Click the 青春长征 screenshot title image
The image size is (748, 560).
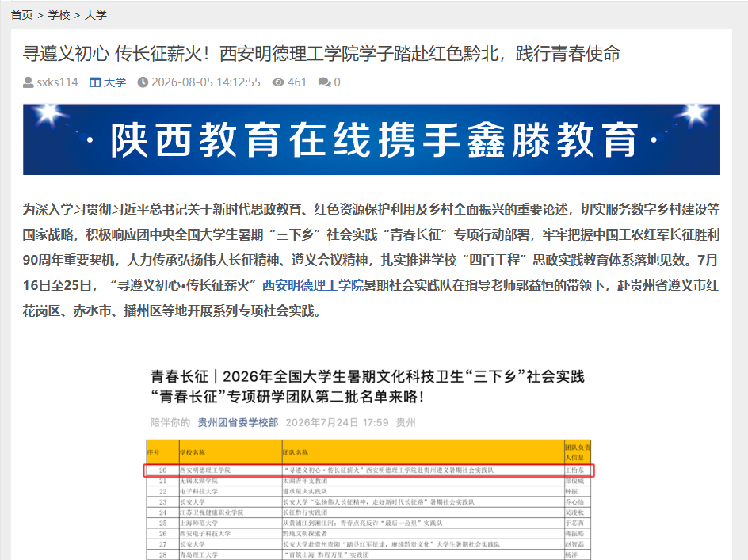coord(368,387)
